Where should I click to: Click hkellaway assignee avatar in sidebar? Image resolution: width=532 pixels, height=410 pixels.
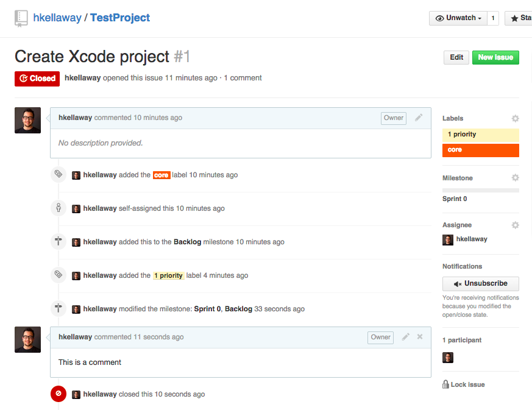[448, 240]
